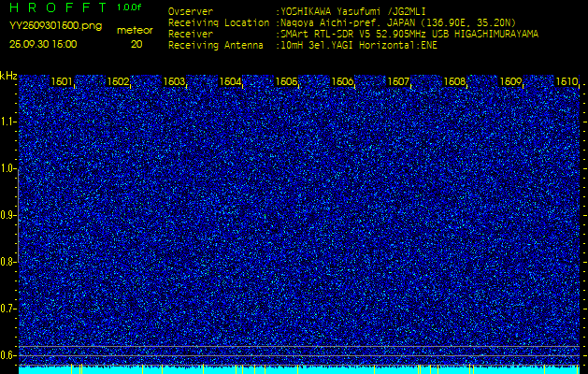This screenshot has height=374, width=588.
Task: Select the 1508 time marker
Action: click(x=455, y=81)
